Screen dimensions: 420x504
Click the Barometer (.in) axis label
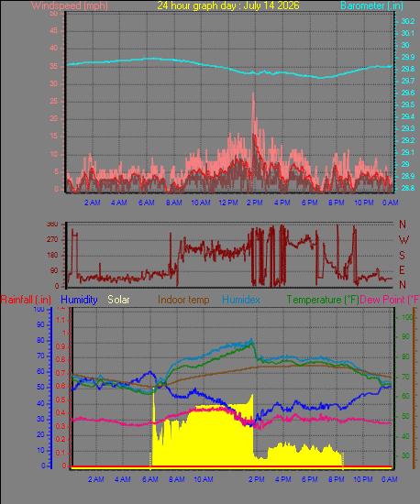tap(371, 5)
